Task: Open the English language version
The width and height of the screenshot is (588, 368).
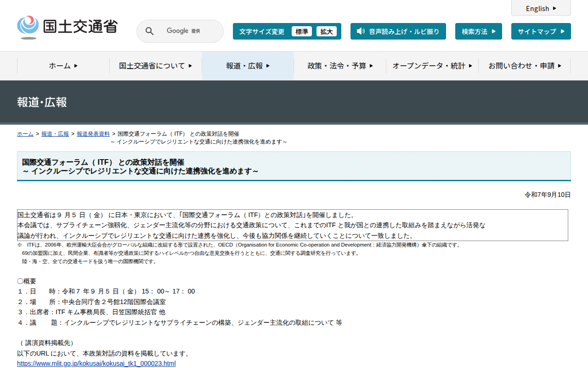Action: tap(541, 8)
